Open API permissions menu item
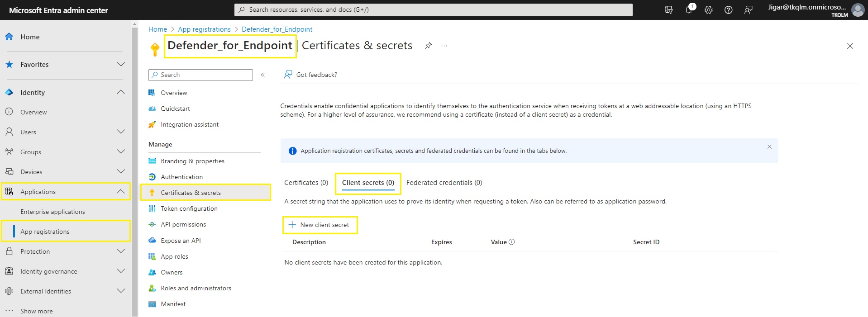The height and width of the screenshot is (317, 868). point(183,224)
